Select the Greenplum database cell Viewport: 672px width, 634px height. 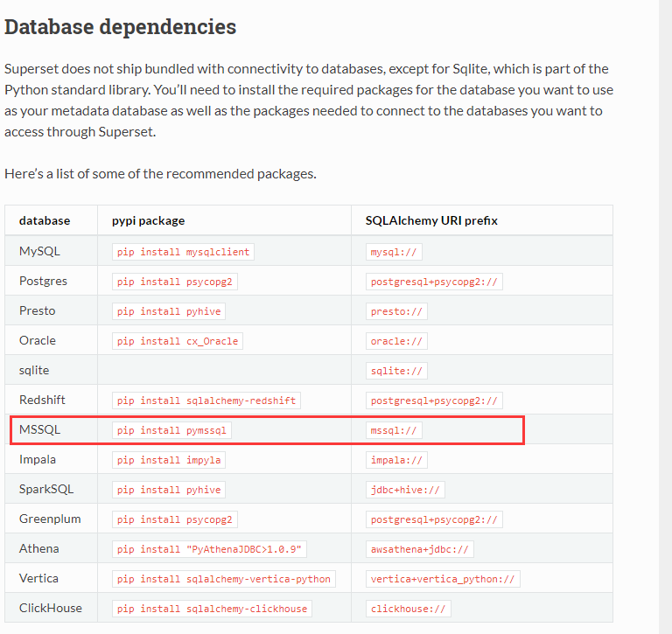coord(50,519)
